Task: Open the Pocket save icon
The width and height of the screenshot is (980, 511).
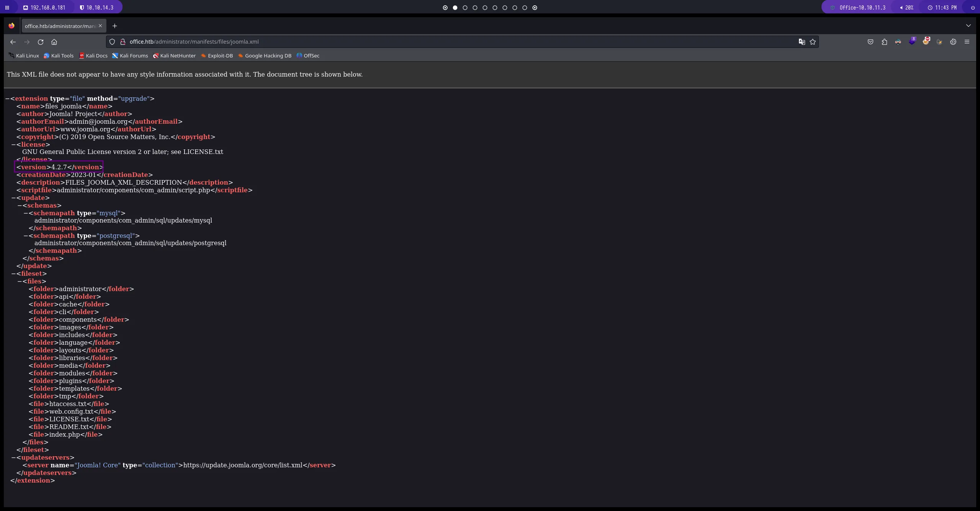Action: 870,42
